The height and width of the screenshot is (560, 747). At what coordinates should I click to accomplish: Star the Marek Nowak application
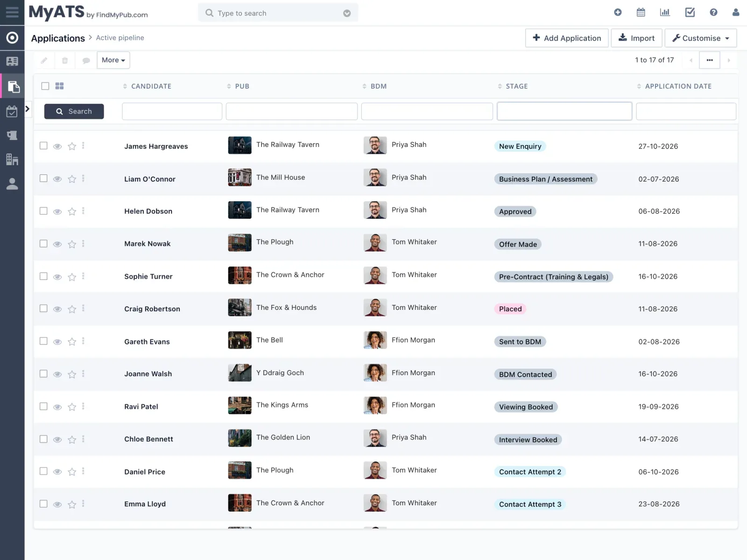point(72,244)
